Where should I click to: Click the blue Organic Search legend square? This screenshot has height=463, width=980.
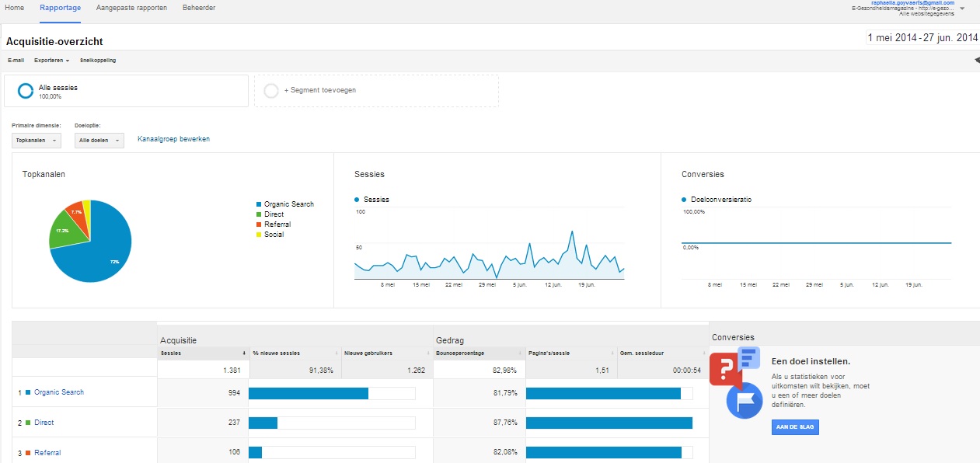click(x=259, y=204)
